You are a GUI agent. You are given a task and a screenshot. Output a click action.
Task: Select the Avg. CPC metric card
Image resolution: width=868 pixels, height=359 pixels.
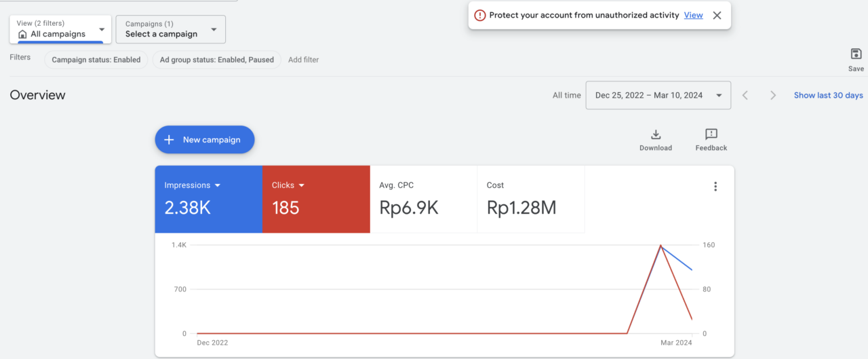tap(423, 200)
